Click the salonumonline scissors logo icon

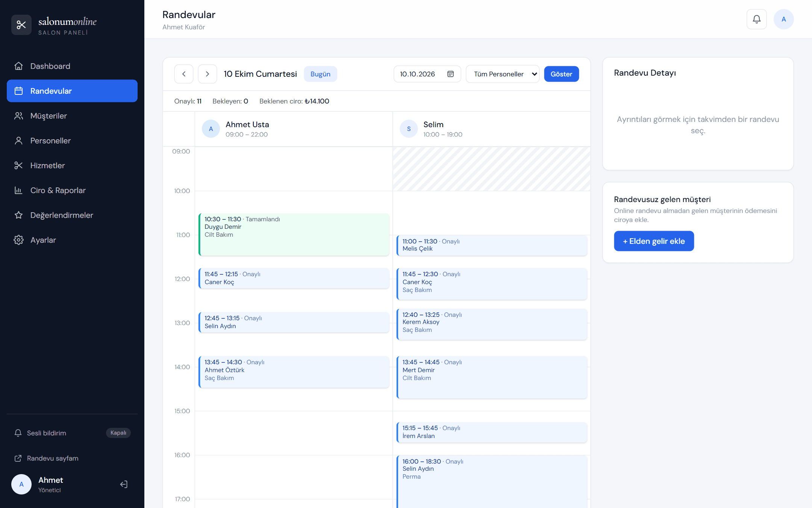pyautogui.click(x=21, y=25)
